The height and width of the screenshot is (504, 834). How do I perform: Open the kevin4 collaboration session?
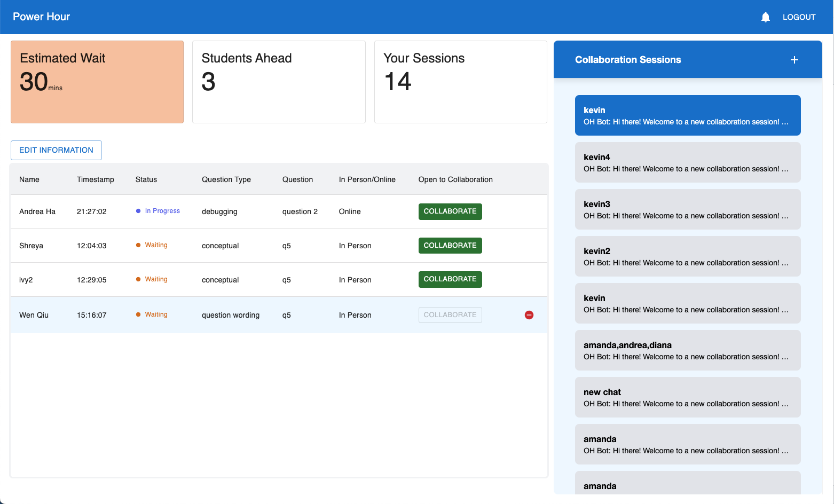pos(688,162)
